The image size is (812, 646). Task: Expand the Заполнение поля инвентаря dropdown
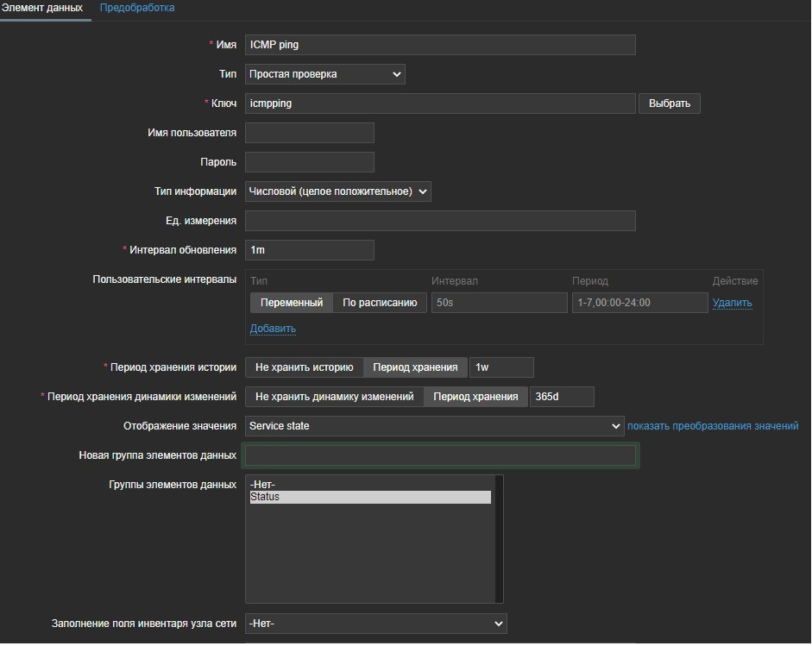[375, 624]
